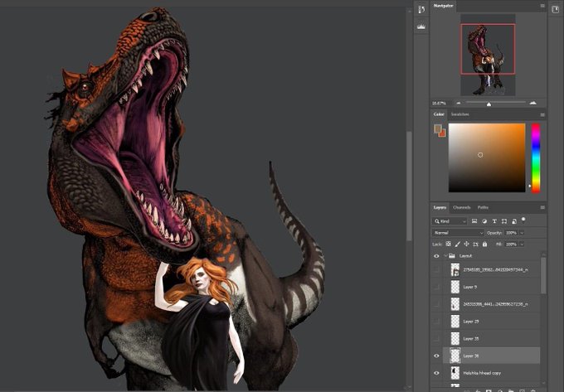Click the Navigator preview thumbnail
This screenshot has height=392, width=564.
pyautogui.click(x=488, y=55)
